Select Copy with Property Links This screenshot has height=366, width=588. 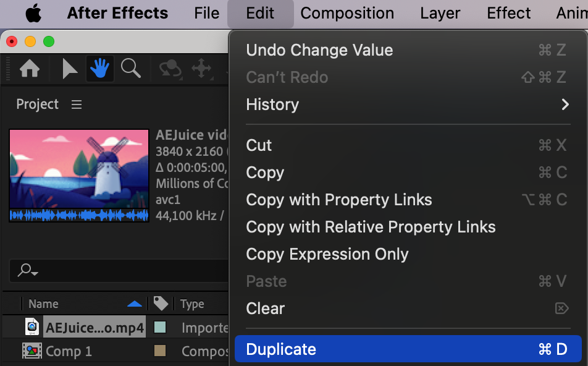pos(339,200)
